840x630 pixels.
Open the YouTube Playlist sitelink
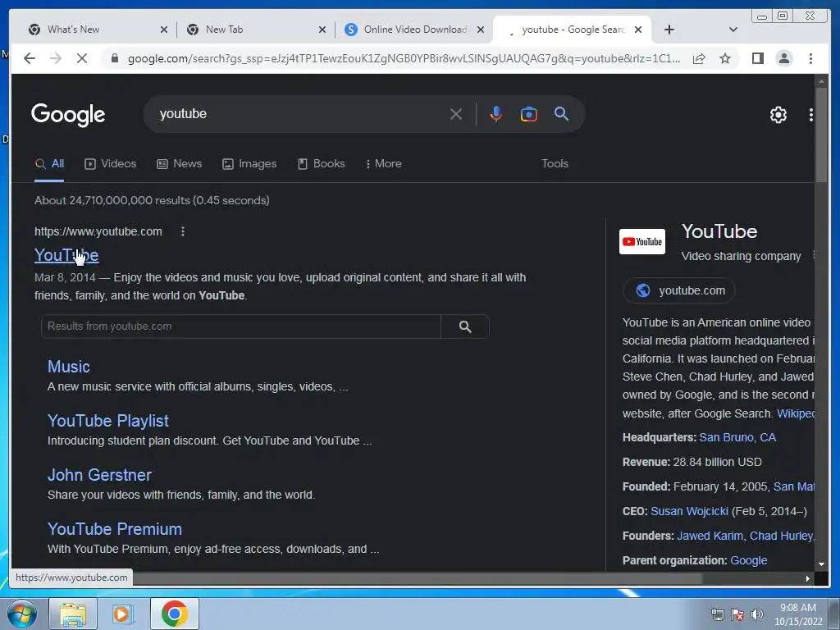click(x=108, y=421)
